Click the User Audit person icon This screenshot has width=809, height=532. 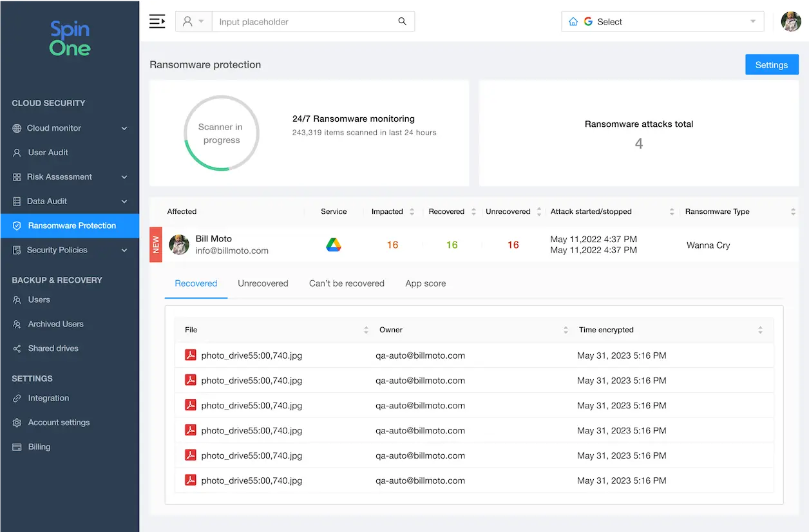point(17,153)
